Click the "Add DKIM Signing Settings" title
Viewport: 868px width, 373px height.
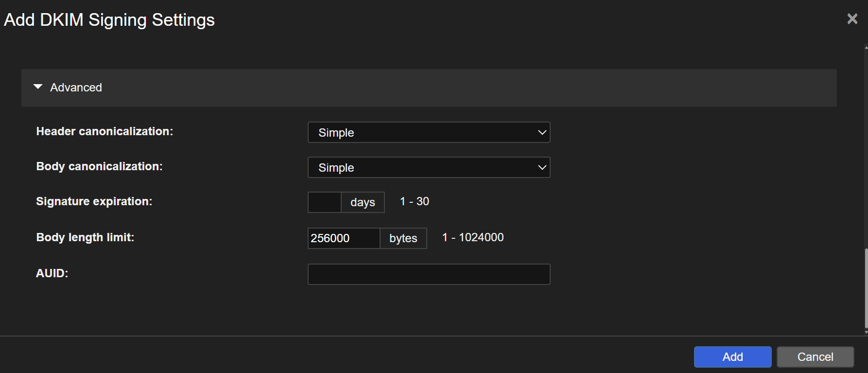tap(109, 20)
